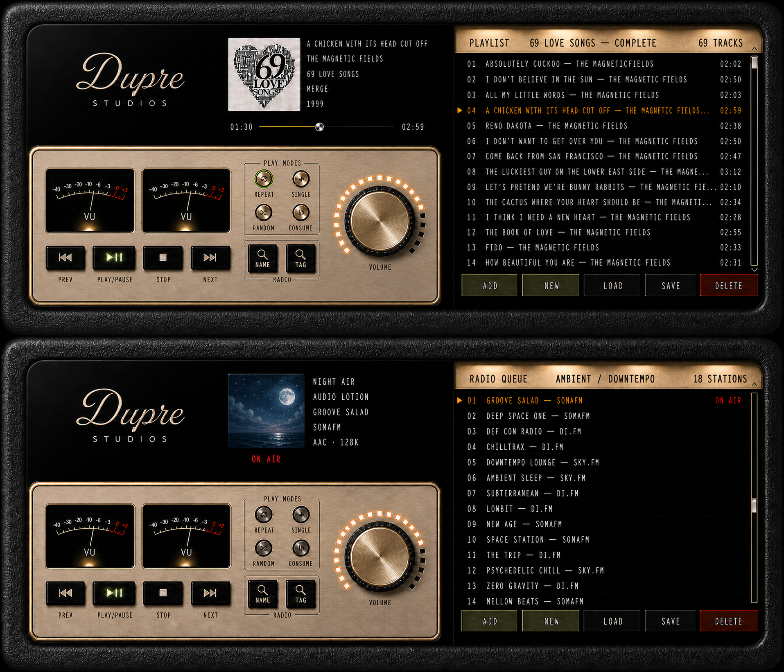784x672 pixels.
Task: Skip to next track in the 69 Love Songs player
Action: point(210,257)
